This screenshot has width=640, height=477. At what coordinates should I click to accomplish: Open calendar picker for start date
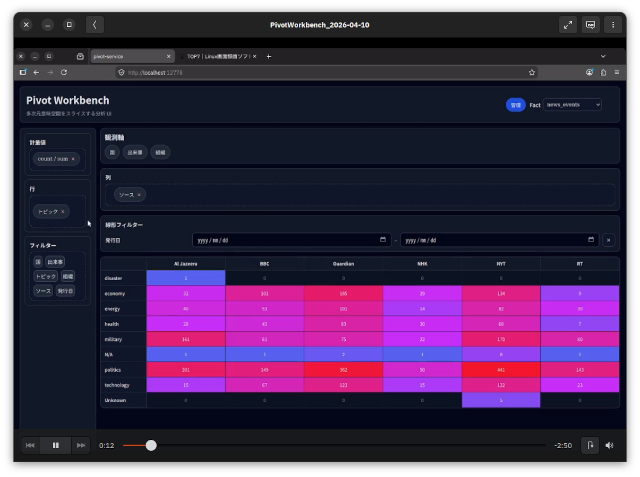383,240
